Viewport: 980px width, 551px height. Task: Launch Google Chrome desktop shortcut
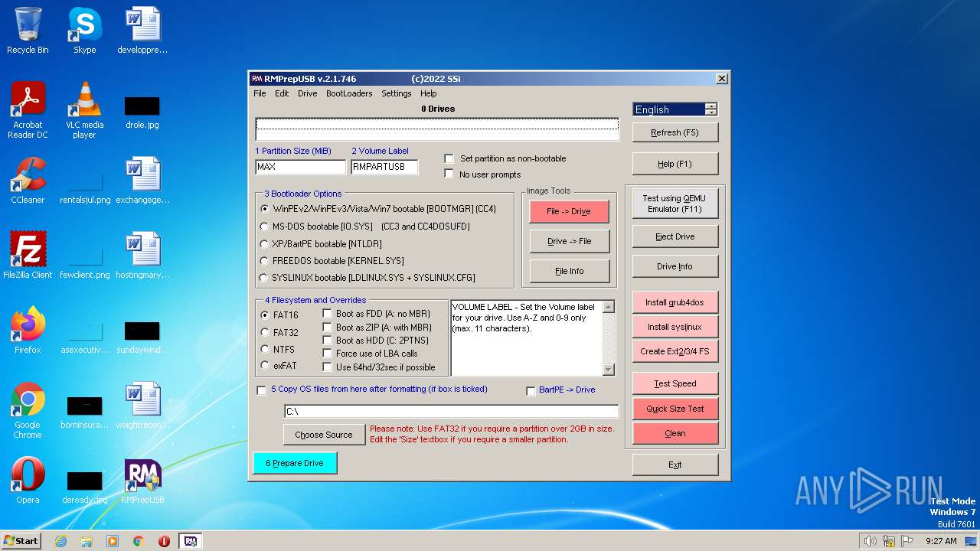click(x=28, y=410)
